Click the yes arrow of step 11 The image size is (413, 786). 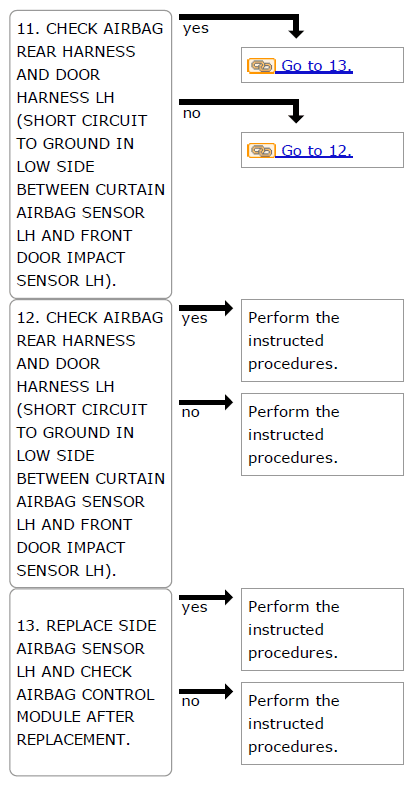click(242, 26)
